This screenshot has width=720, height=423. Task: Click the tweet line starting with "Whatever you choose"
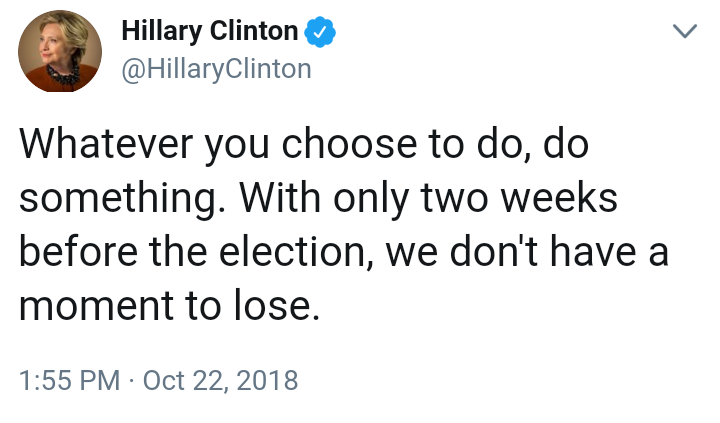304,145
